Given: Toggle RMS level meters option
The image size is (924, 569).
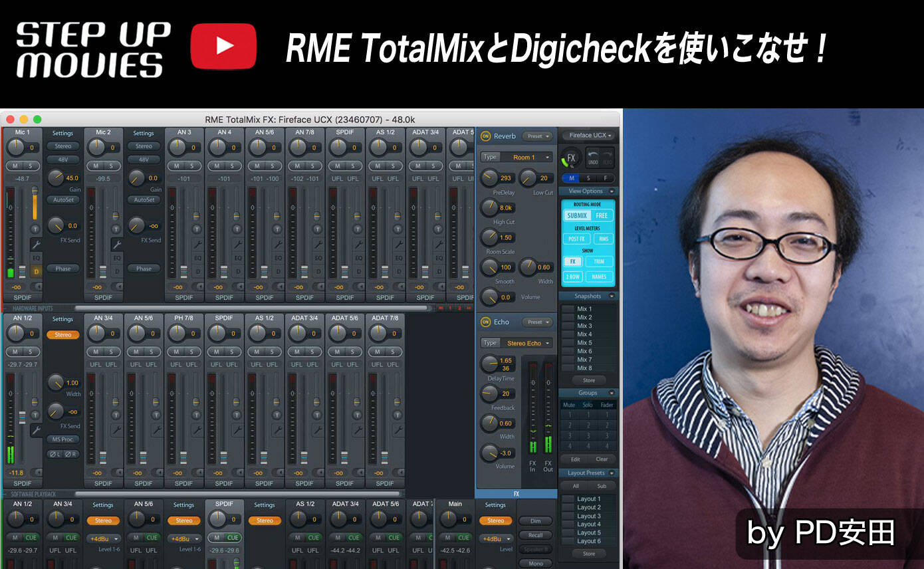Looking at the screenshot, I should [x=604, y=239].
